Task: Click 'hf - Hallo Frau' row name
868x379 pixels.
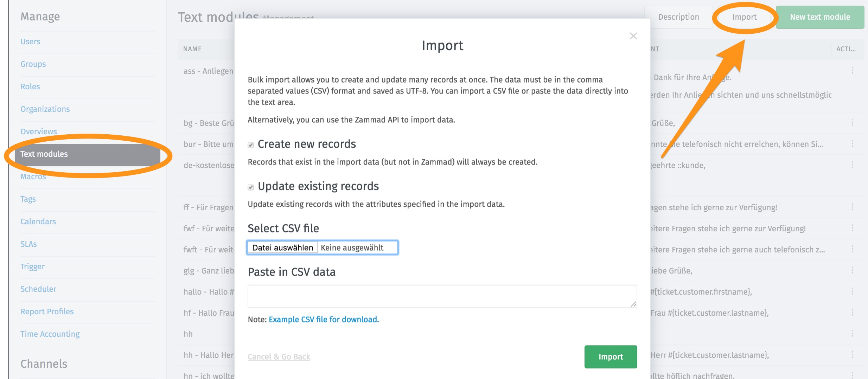Action: point(209,313)
